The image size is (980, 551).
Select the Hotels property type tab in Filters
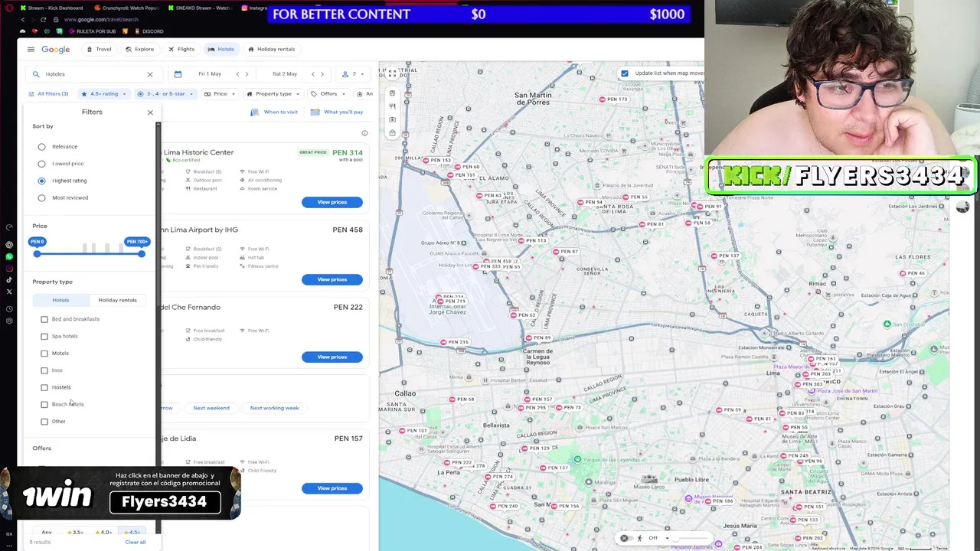(60, 300)
